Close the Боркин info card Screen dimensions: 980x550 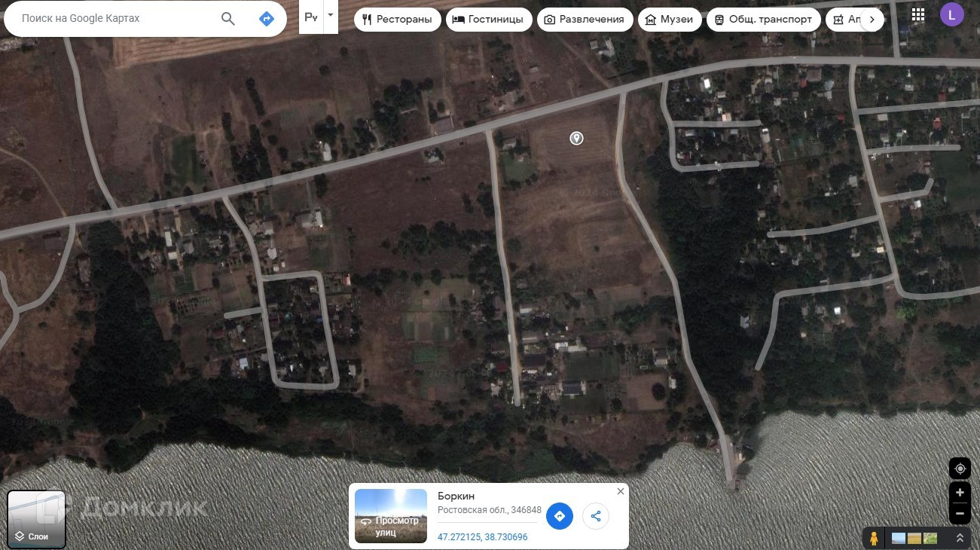tap(620, 491)
